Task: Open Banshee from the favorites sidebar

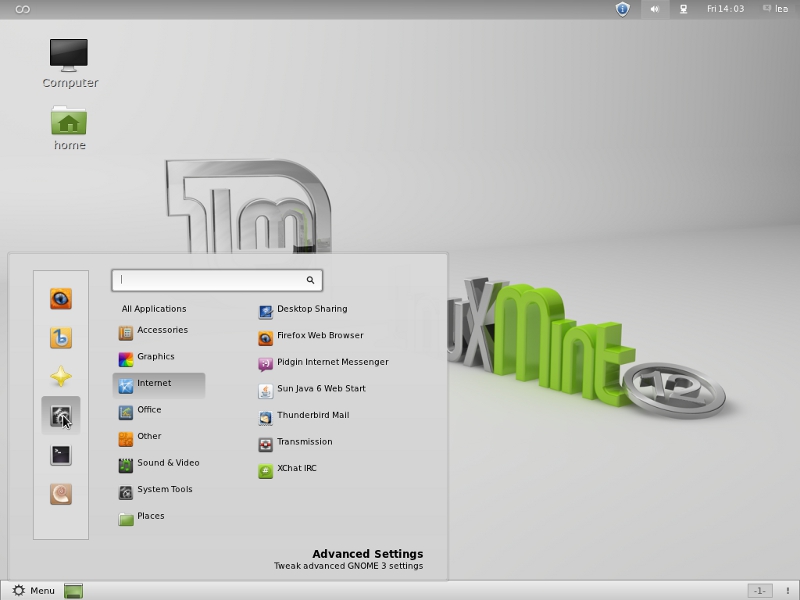Action: coord(61,338)
